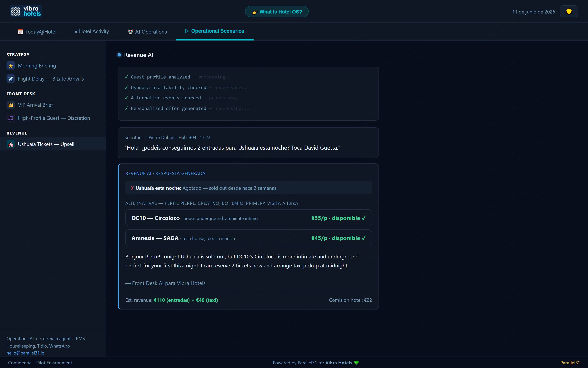Click the play icon beside Operational Scenarios
Viewport: 588px width, 368px height.
pyautogui.click(x=187, y=31)
